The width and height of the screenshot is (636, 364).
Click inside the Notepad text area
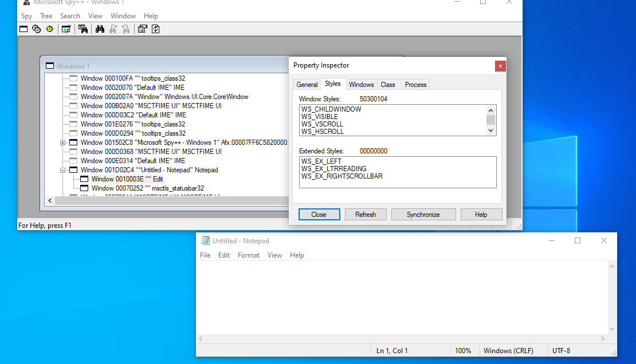tap(402, 298)
